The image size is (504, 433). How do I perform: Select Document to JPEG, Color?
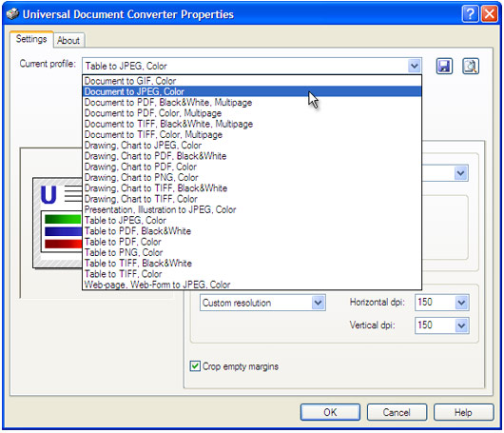click(x=252, y=91)
